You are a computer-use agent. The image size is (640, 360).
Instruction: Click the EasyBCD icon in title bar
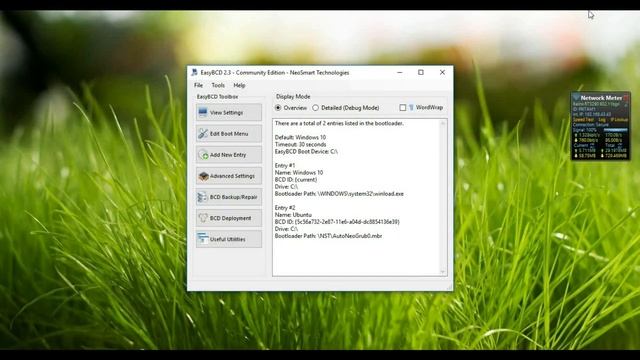194,72
